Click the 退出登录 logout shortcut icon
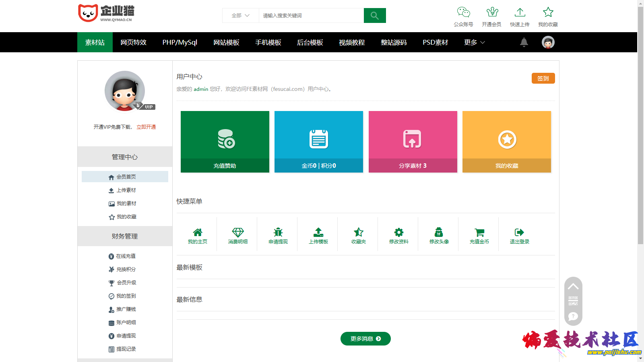 519,232
